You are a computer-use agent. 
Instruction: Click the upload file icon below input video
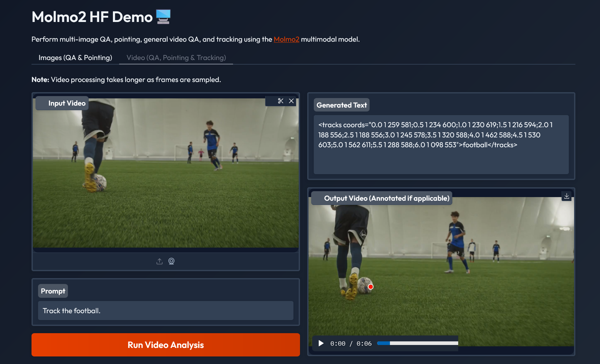click(x=160, y=261)
